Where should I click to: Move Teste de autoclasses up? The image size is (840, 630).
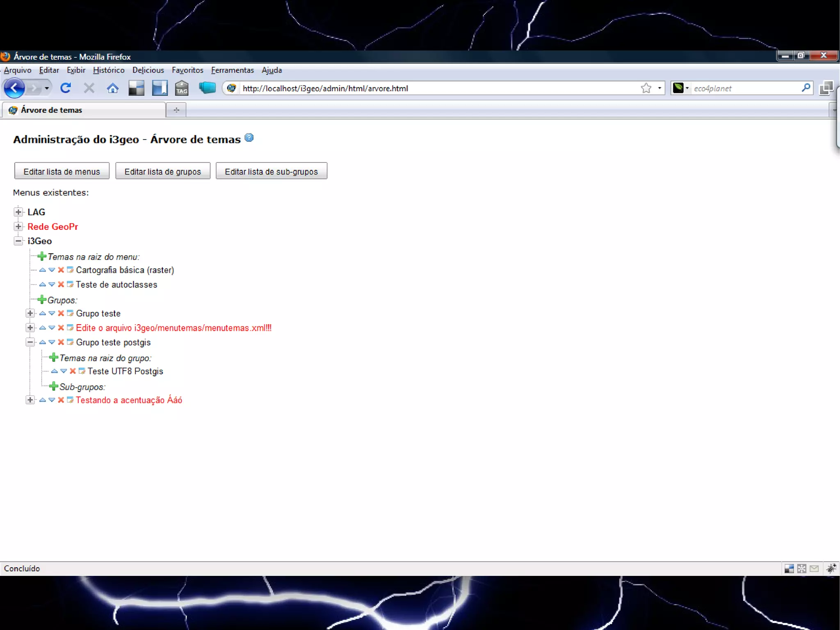point(42,284)
